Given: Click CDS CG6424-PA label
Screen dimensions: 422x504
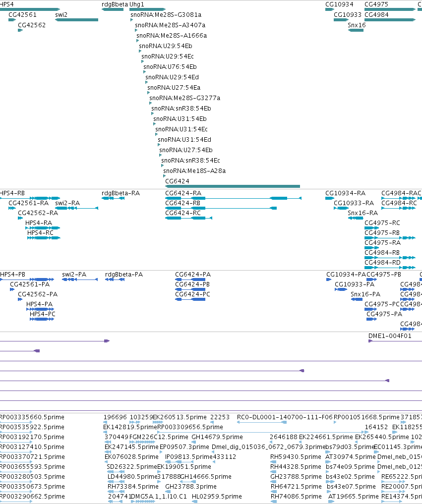Looking at the screenshot, I should [193, 275].
